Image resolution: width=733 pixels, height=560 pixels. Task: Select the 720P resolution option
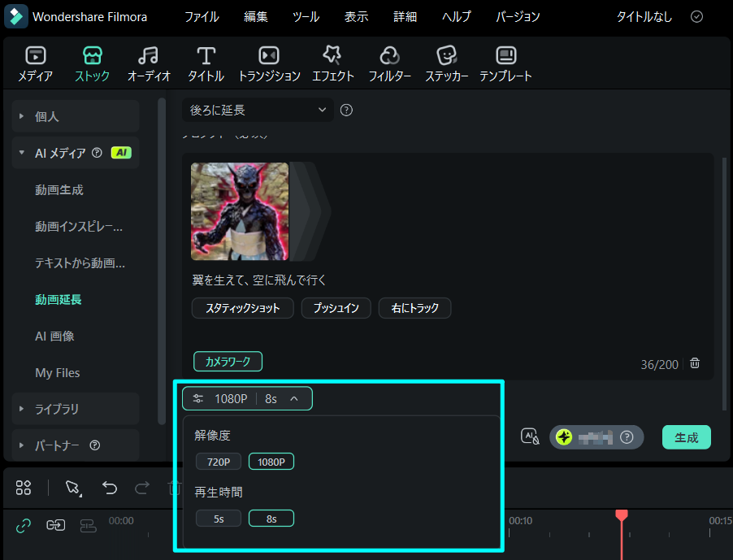[218, 461]
